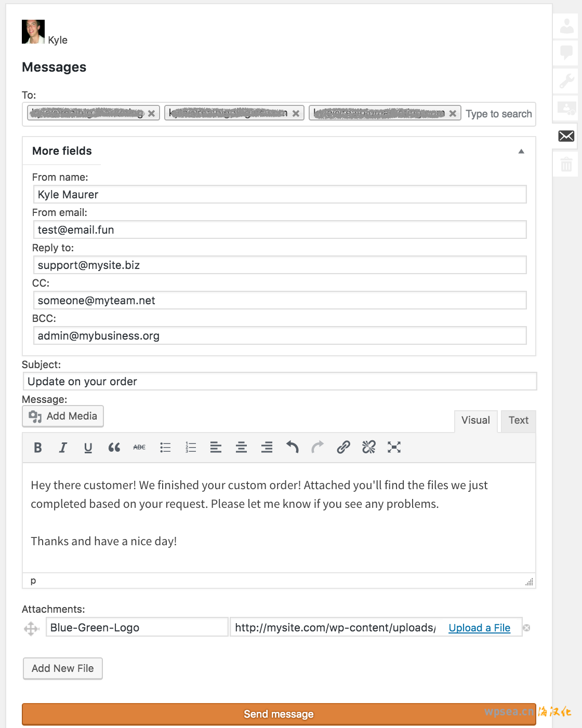The image size is (582, 728).
Task: Center align the message text
Action: (x=241, y=448)
